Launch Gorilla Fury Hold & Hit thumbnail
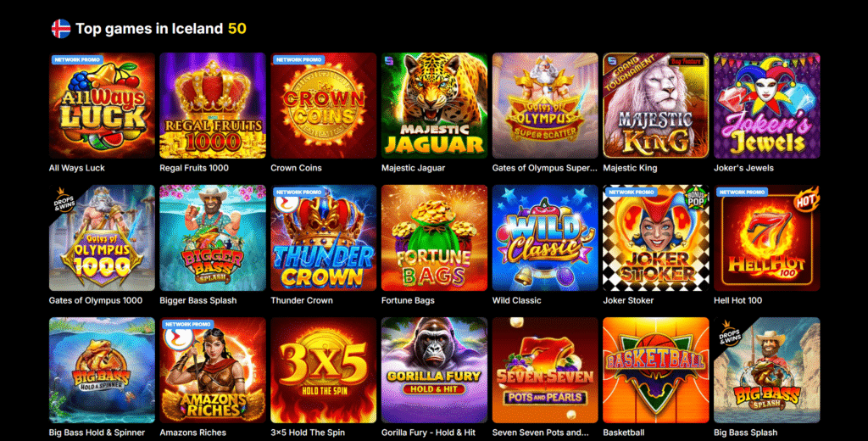 pos(434,370)
